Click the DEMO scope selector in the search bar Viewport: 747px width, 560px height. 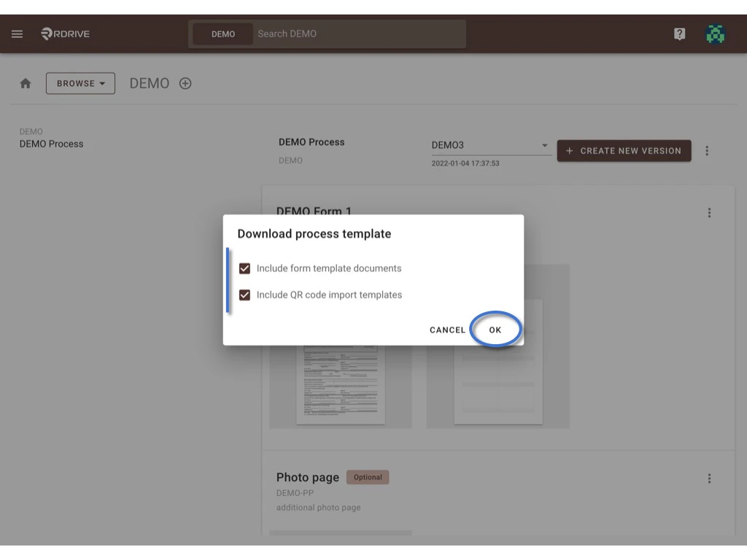click(222, 34)
